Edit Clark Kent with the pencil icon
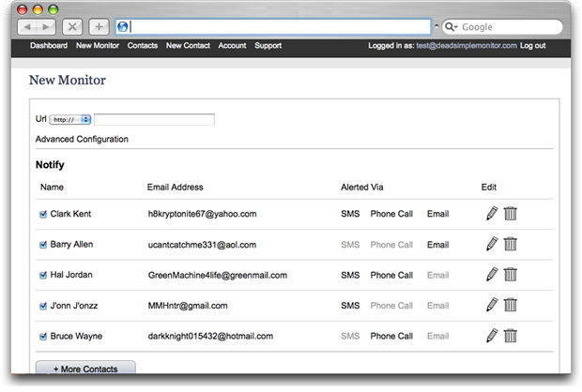 492,213
